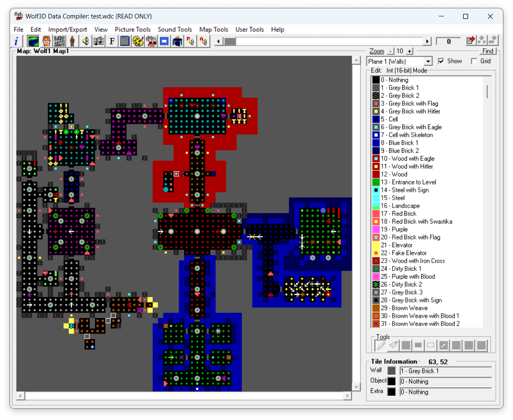Click the map number field showing 0
This screenshot has height=420, width=513.
(448, 41)
